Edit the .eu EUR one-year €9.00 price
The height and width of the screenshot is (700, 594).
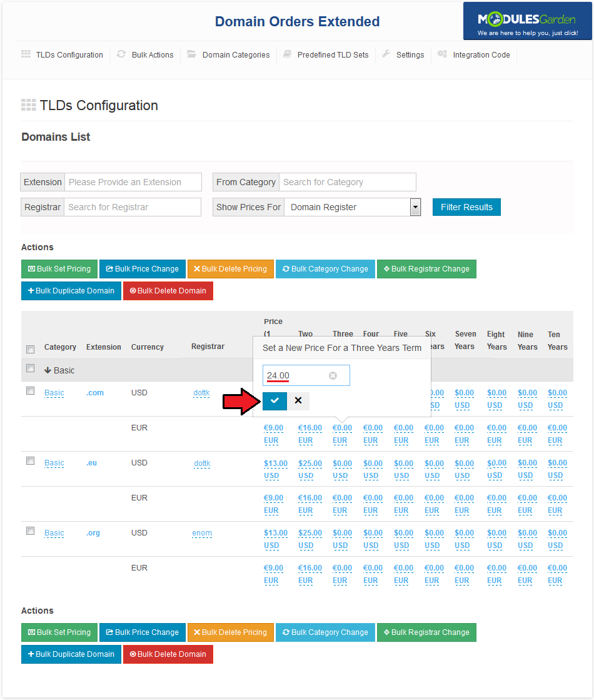(x=274, y=504)
